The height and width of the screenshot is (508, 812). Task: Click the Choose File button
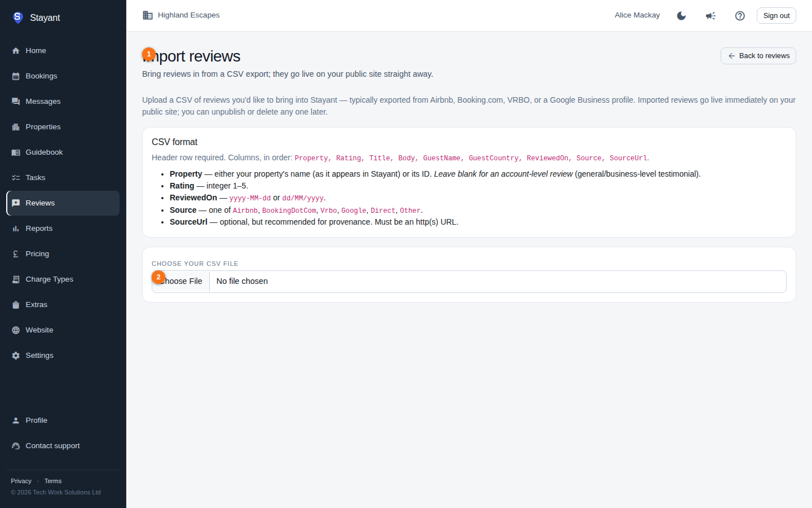180,282
